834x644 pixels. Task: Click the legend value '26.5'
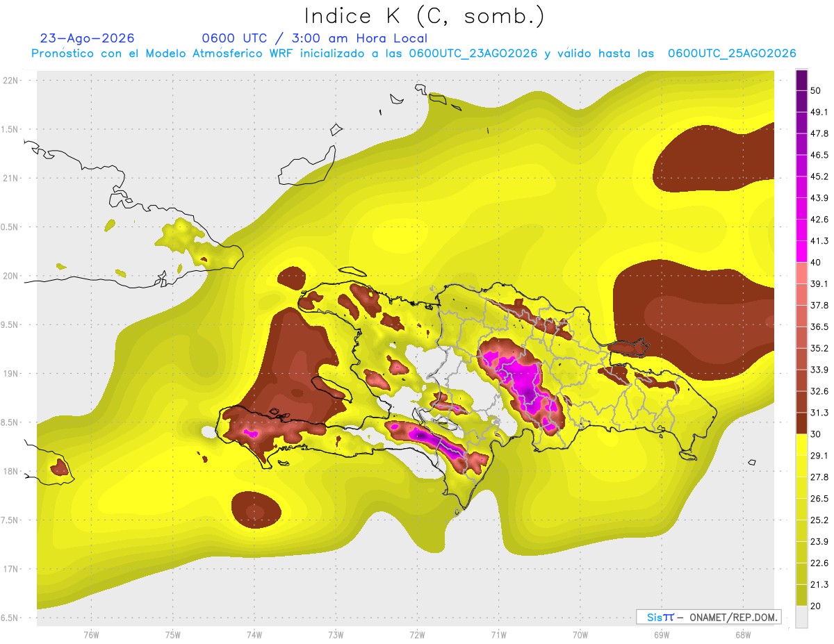(x=819, y=498)
